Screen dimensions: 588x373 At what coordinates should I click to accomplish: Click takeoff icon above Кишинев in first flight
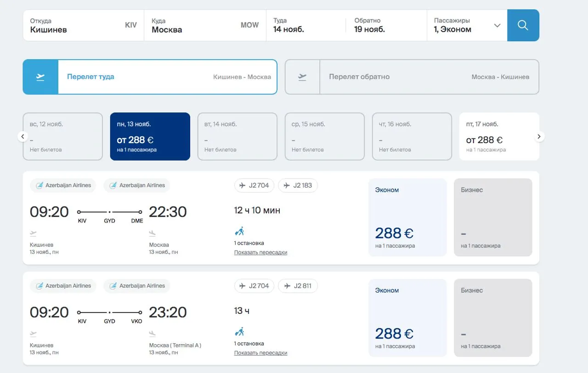[x=33, y=234]
